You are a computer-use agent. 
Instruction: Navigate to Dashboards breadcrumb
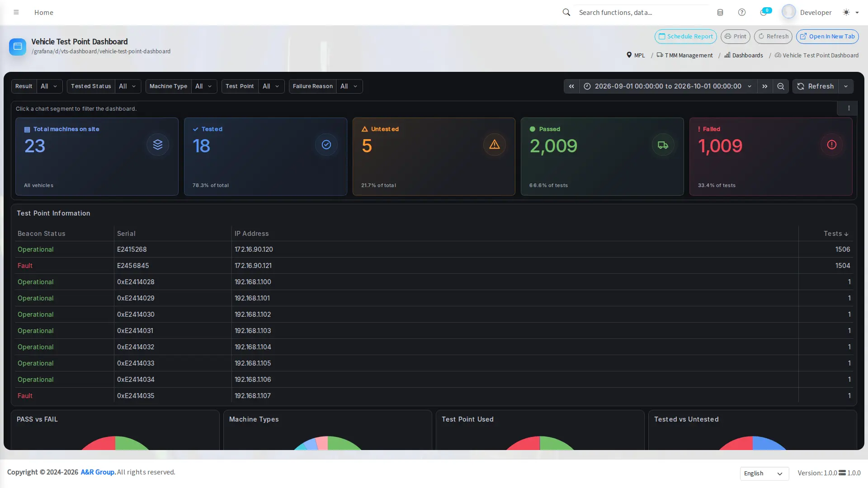click(744, 55)
